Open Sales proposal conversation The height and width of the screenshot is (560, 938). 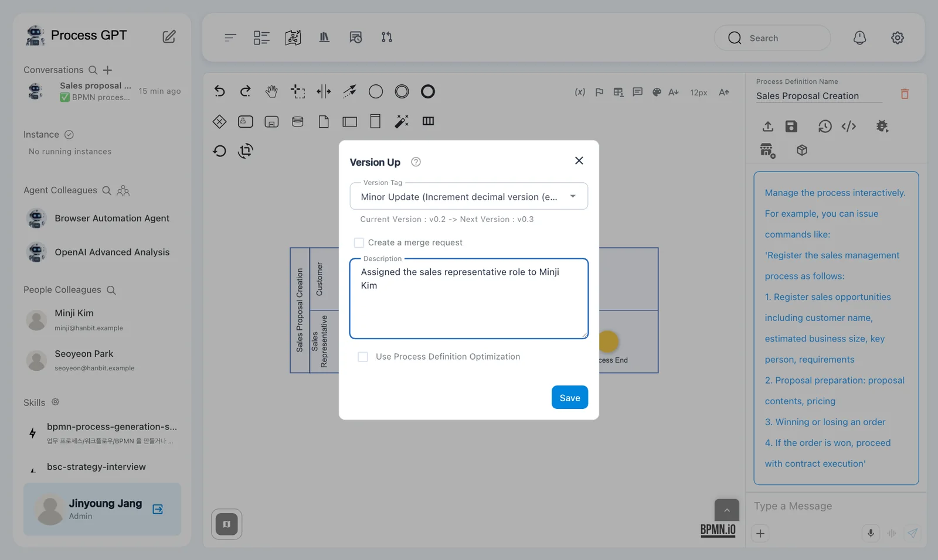104,91
